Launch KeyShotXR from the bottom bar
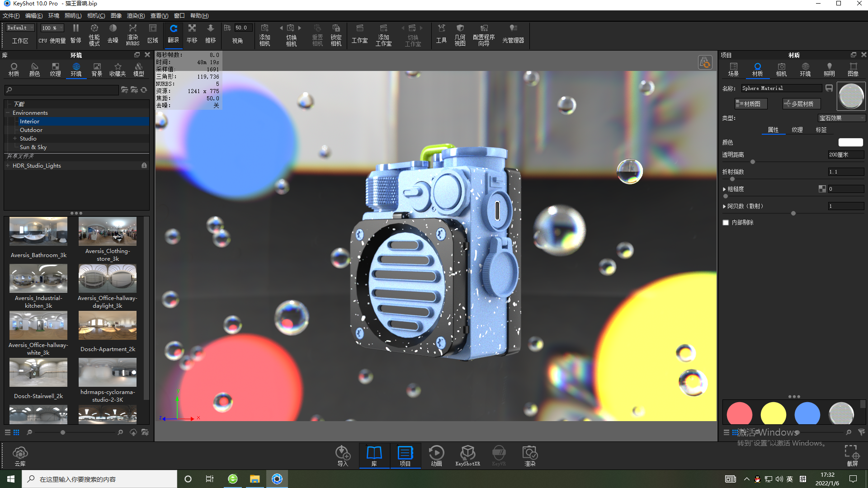The image size is (868, 488). coord(468,455)
